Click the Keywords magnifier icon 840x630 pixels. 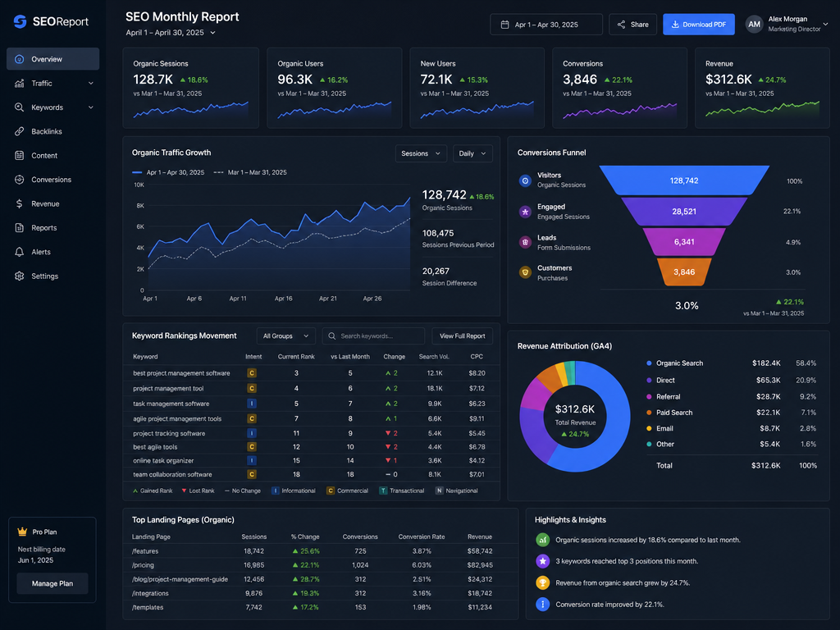20,107
